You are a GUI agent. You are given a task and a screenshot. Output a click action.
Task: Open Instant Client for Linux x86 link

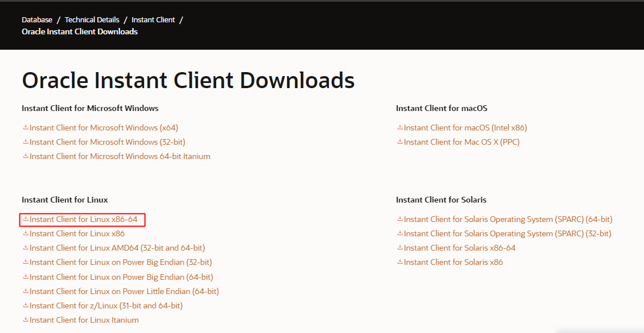[77, 233]
